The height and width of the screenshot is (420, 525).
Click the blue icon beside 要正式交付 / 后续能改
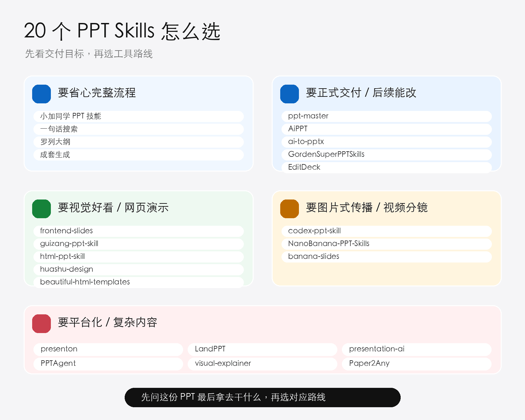pyautogui.click(x=289, y=94)
